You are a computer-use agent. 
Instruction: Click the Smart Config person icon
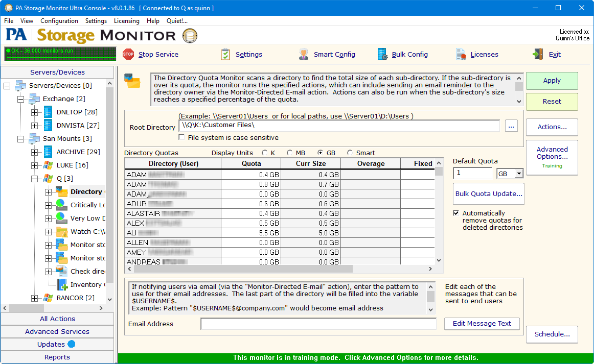pyautogui.click(x=304, y=54)
